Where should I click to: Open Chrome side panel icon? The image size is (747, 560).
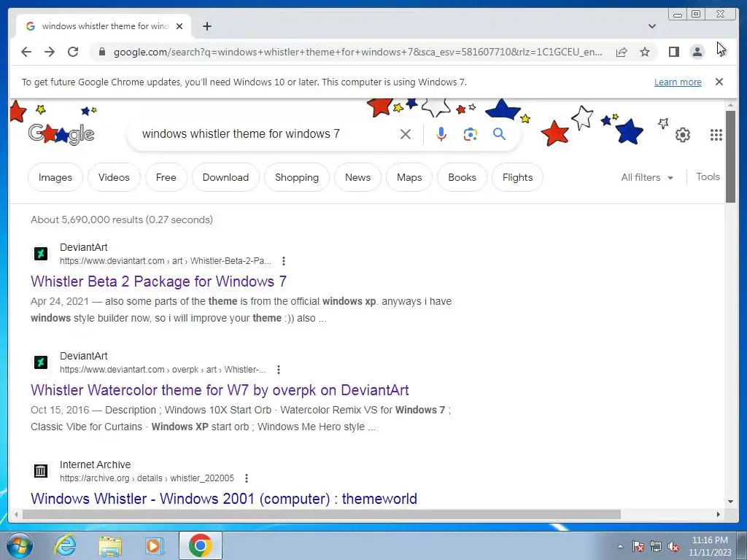coord(673,52)
